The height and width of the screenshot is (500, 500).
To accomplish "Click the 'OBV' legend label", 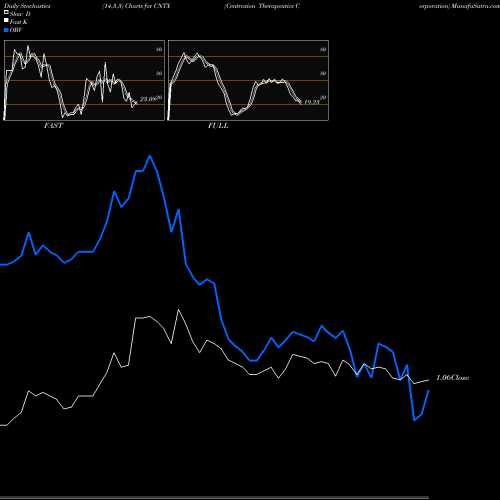I will [x=16, y=30].
